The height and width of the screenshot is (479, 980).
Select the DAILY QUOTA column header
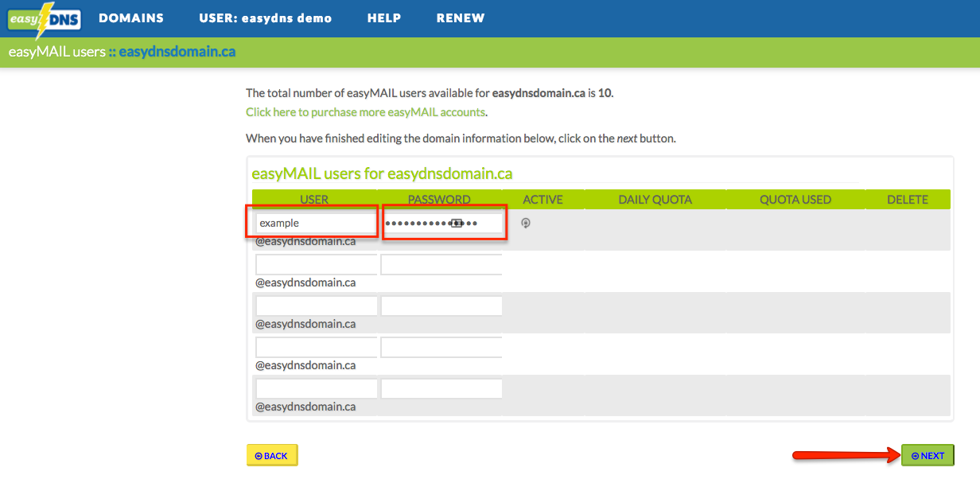click(x=655, y=200)
